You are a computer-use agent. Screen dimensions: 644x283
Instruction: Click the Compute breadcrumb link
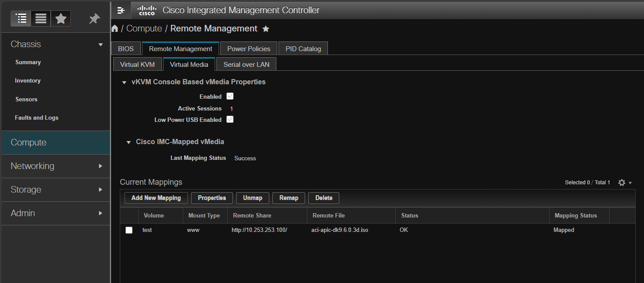pos(144,29)
